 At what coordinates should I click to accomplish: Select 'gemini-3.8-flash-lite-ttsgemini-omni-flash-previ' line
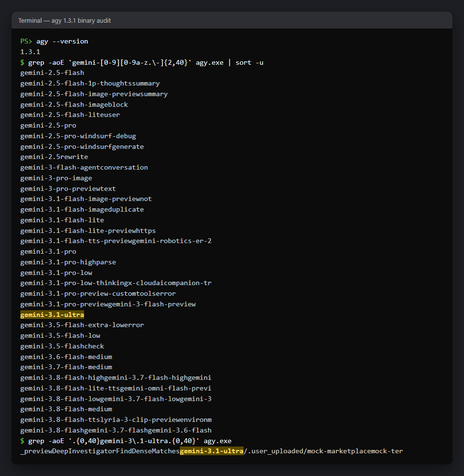tap(116, 388)
